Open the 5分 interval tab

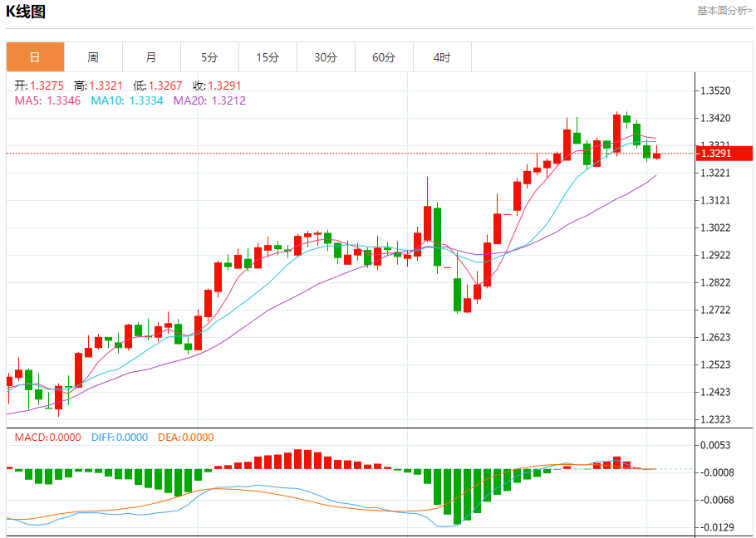[x=209, y=57]
